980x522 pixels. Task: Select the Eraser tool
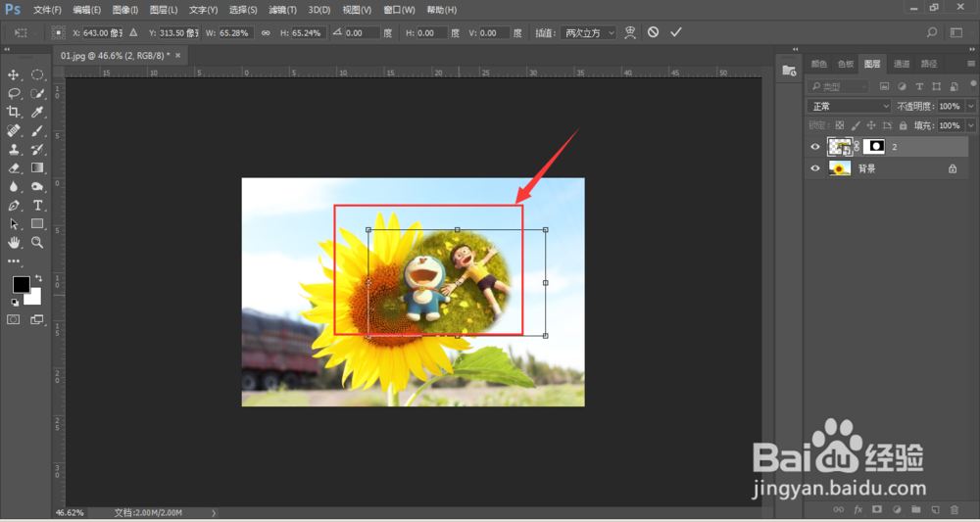point(13,168)
